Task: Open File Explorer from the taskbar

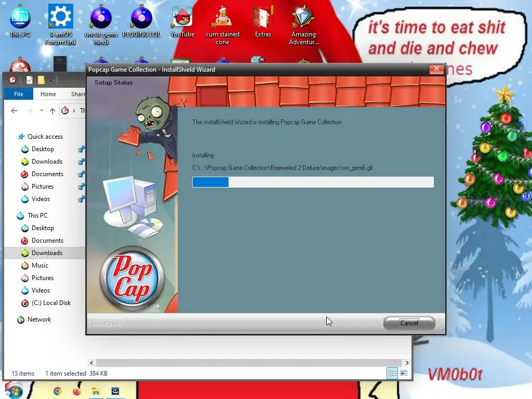Action: point(96,391)
